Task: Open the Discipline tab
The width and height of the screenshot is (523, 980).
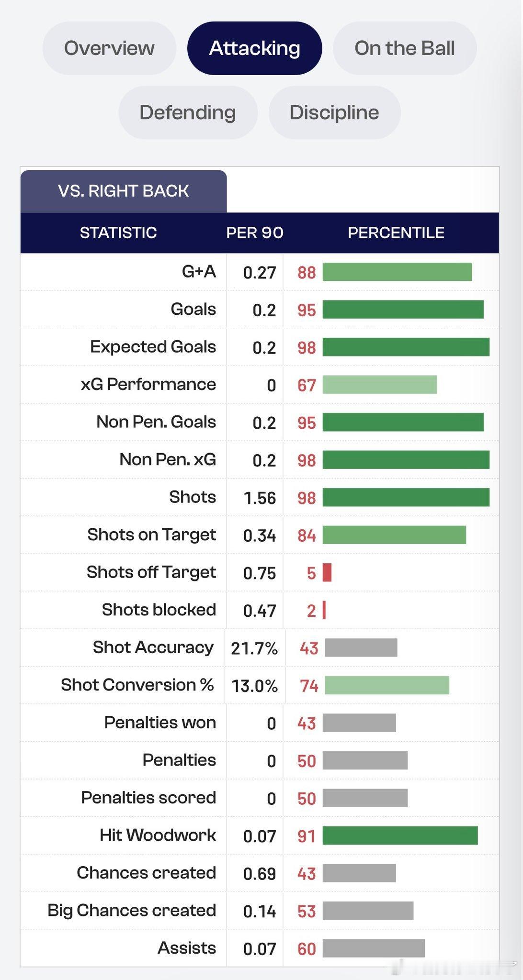Action: [334, 112]
